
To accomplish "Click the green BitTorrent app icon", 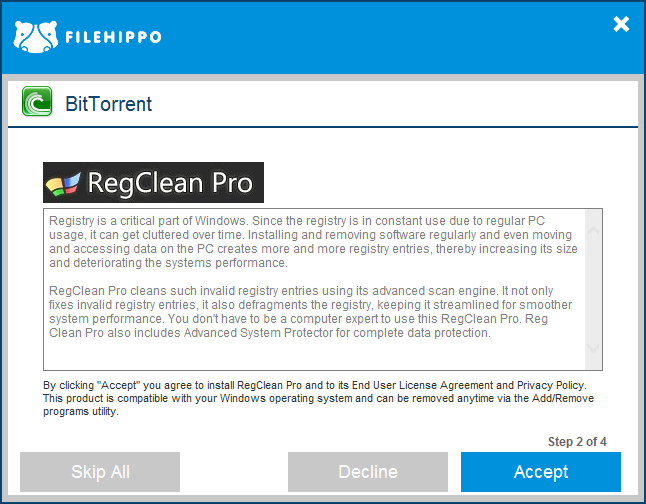I will click(x=37, y=101).
